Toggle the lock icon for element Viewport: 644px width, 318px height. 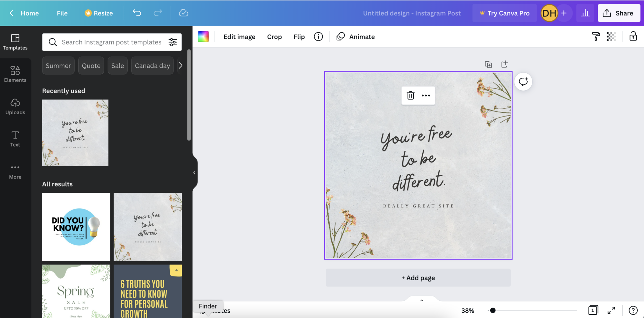[633, 36]
